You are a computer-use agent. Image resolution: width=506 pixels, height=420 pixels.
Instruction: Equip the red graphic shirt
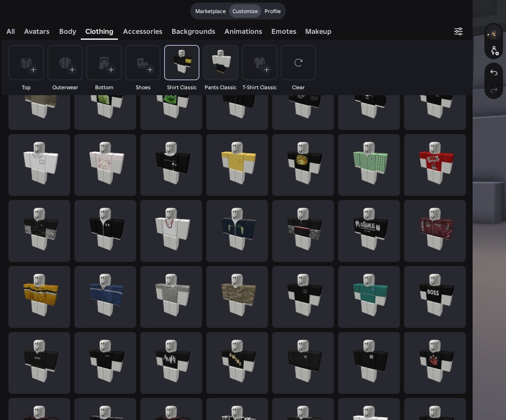coord(435,165)
